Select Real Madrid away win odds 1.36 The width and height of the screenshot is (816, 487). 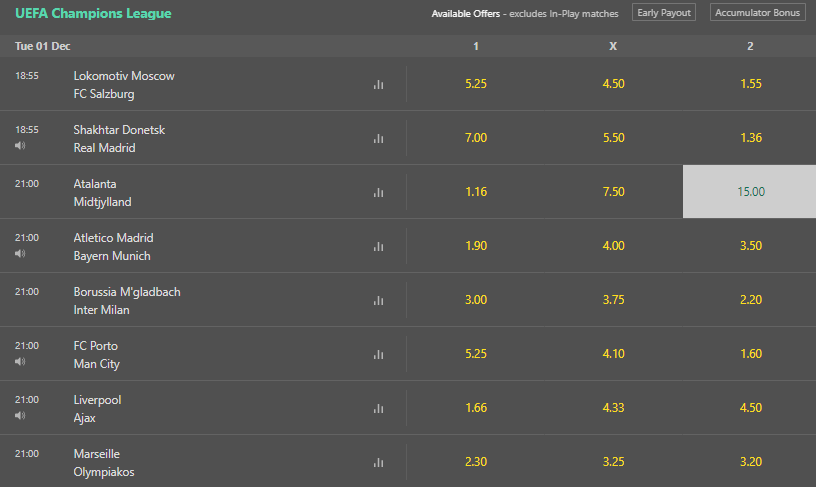750,138
